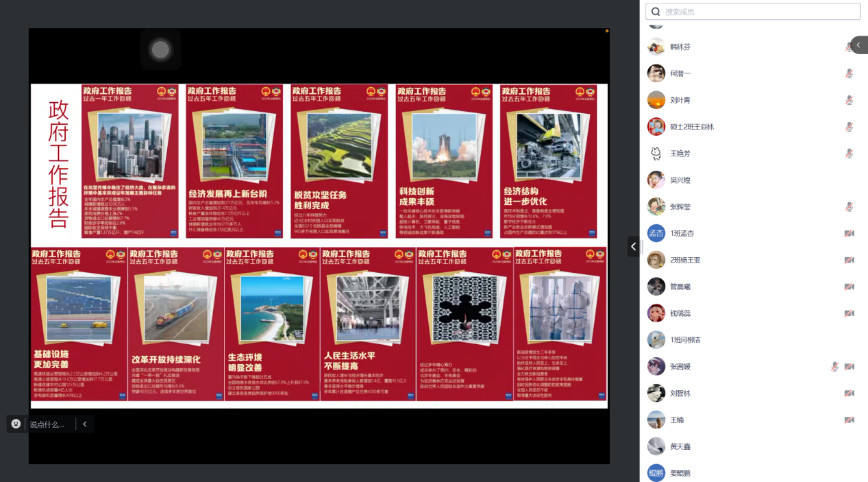The image size is (868, 482).
Task: Click 张辉莹's muted microphone icon
Action: tap(849, 206)
